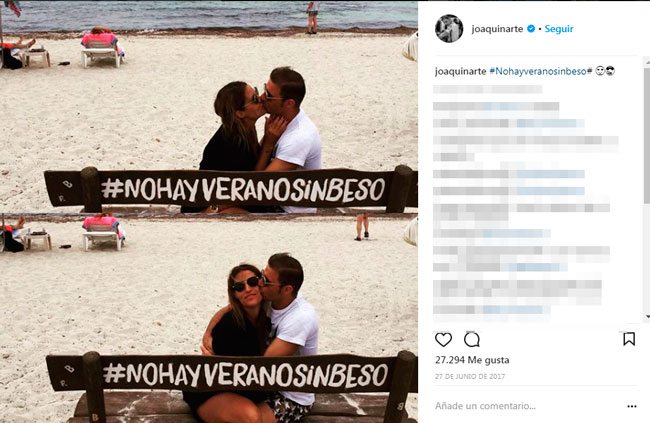Click the comments scrollbar up arrow
Image resolution: width=650 pixels, height=423 pixels.
(x=647, y=62)
